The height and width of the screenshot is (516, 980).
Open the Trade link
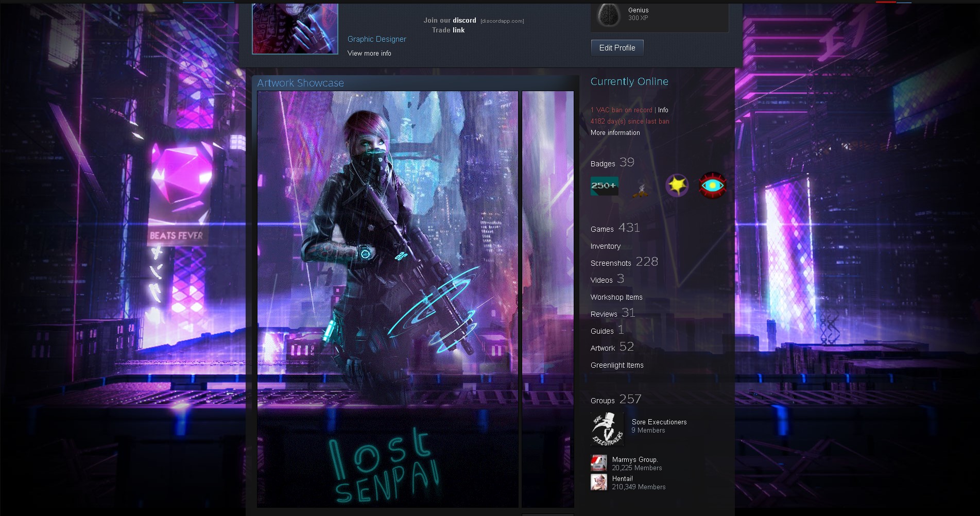point(459,30)
